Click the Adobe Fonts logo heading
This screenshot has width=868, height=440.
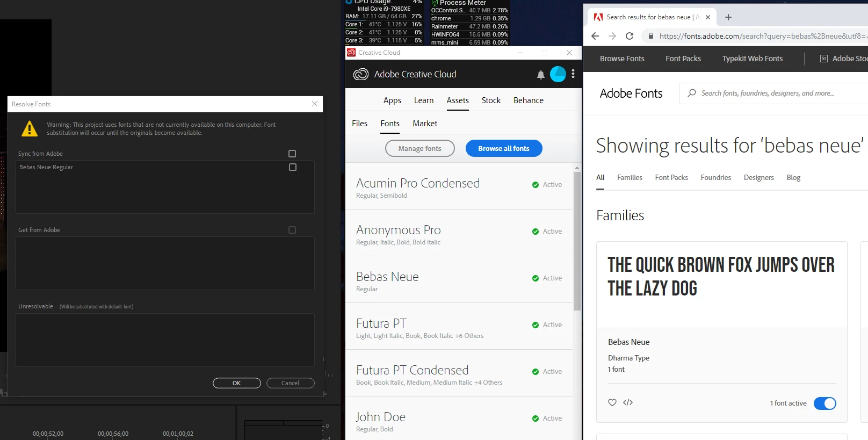pos(631,93)
